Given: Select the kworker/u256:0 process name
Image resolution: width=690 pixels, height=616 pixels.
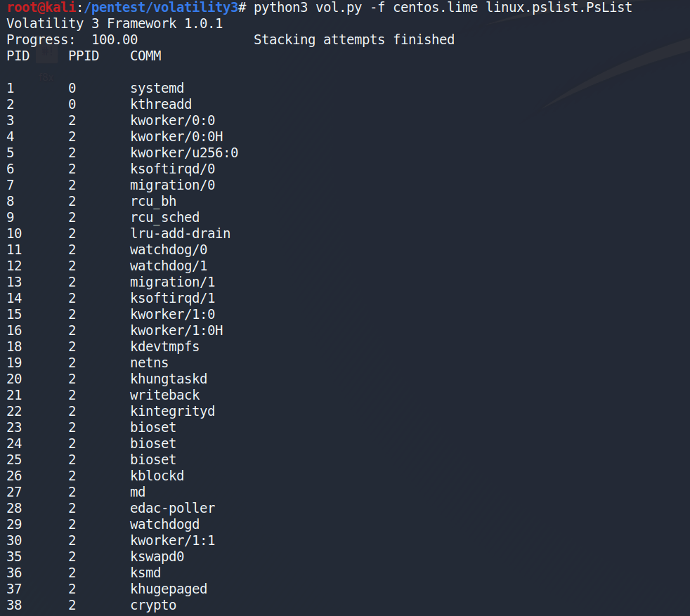Looking at the screenshot, I should [184, 152].
